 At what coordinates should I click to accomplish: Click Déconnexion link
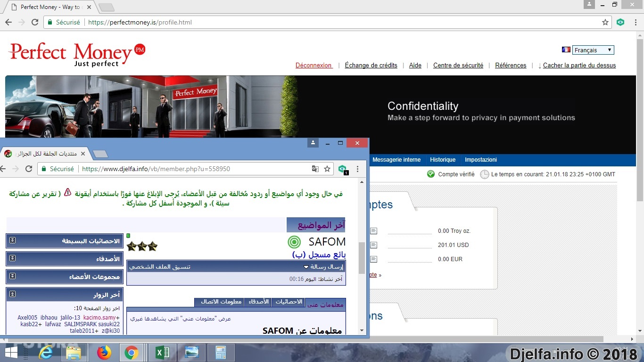point(314,66)
